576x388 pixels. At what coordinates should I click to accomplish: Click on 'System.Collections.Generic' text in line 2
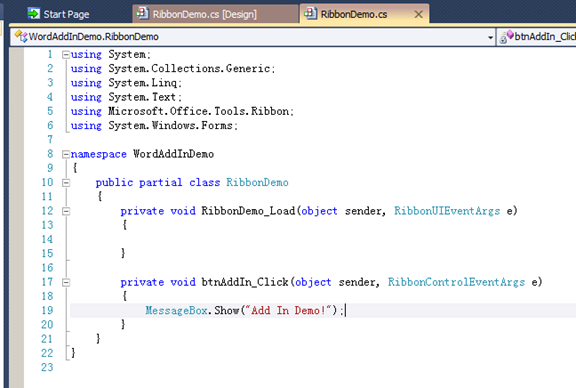pos(189,69)
